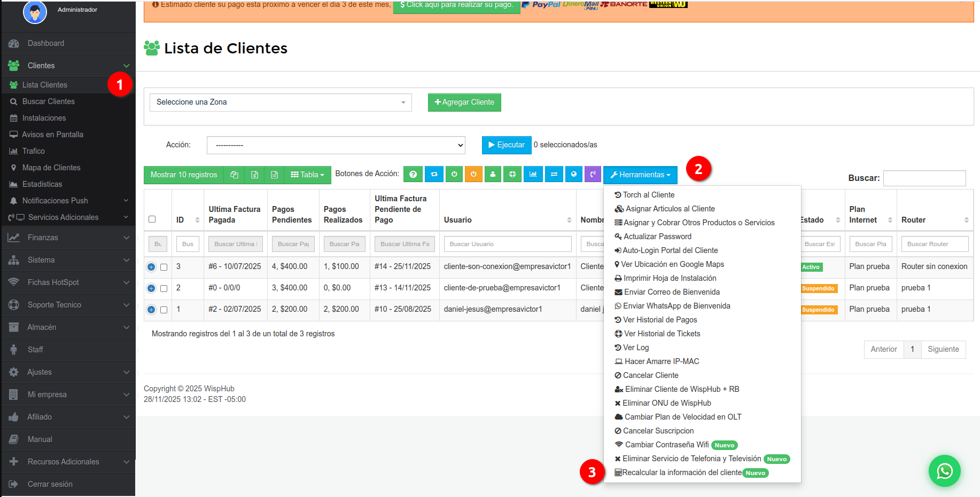This screenshot has height=497, width=980.
Task: Click the orange power action button
Action: (473, 174)
